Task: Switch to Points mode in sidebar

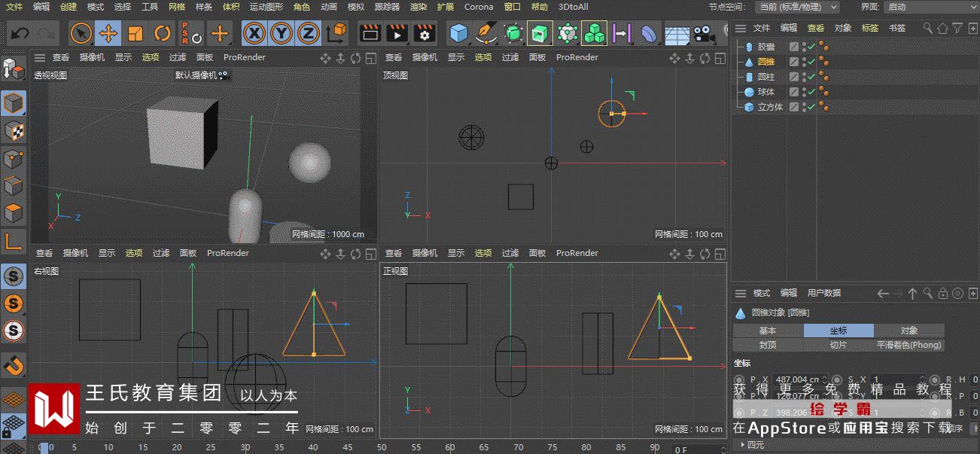Action: click(x=14, y=159)
